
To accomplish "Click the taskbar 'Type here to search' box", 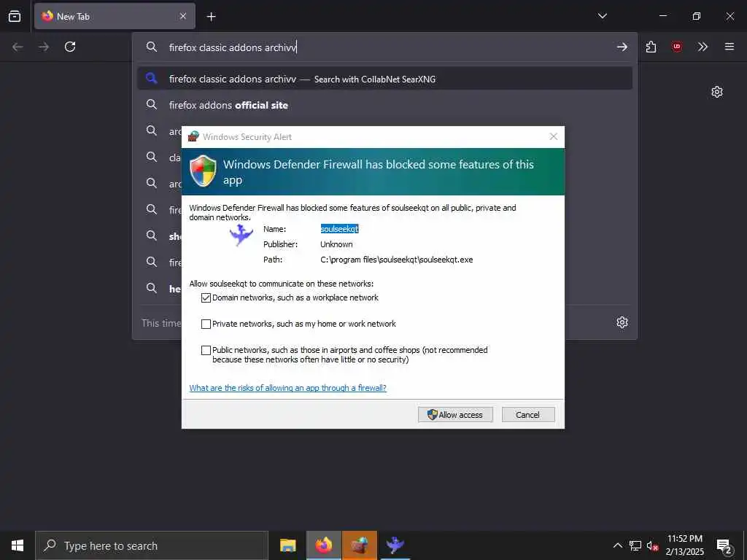I will coord(152,545).
